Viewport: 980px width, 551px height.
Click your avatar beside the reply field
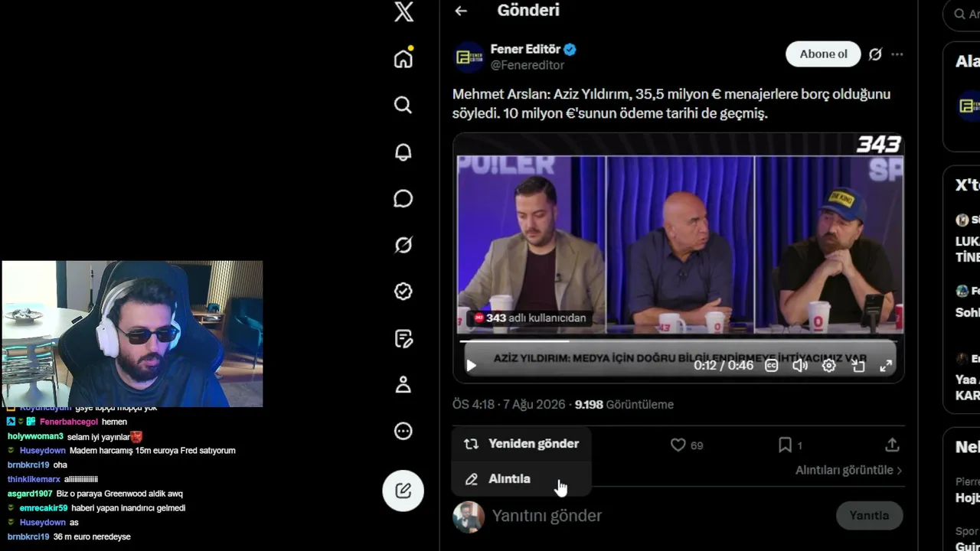469,517
